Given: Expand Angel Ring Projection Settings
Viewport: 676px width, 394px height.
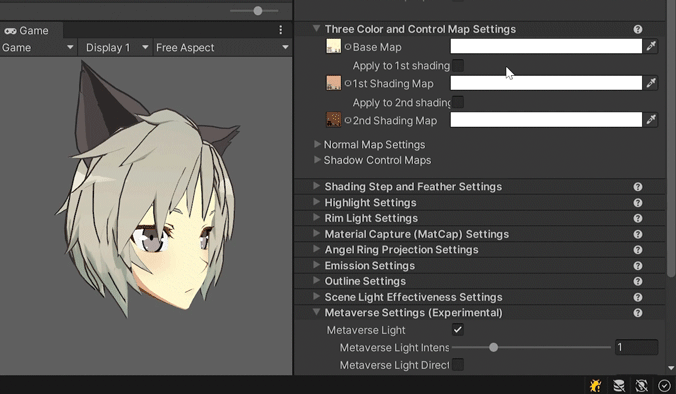Looking at the screenshot, I should coord(316,249).
